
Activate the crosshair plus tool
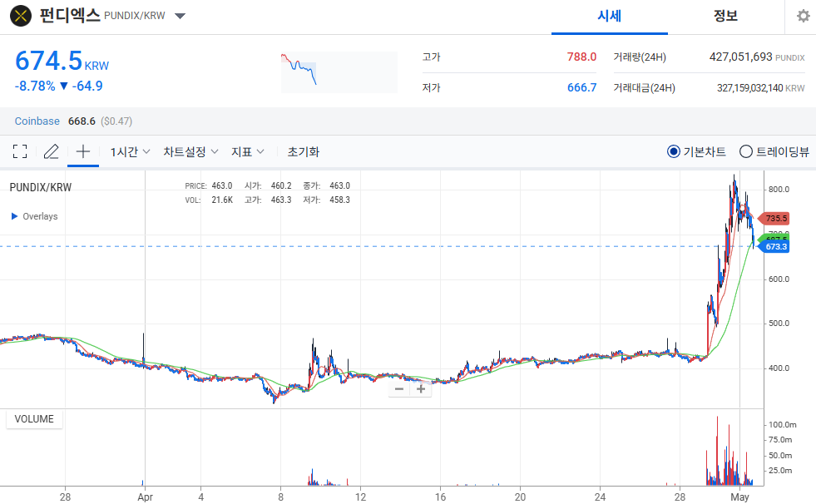pos(83,152)
